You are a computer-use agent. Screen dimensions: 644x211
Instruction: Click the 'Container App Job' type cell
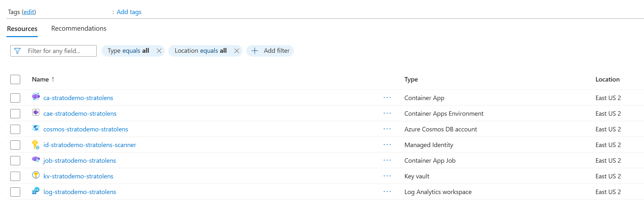430,160
